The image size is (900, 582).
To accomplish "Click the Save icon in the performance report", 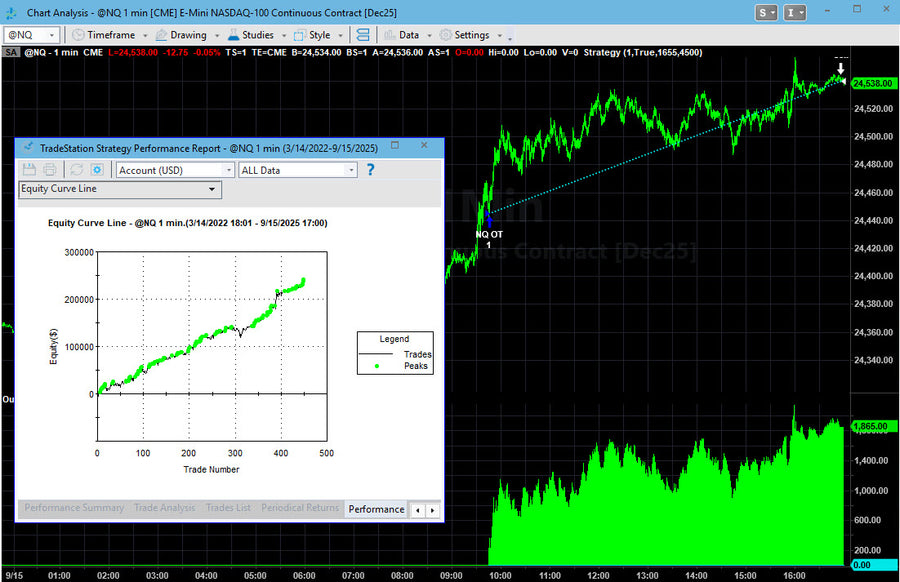I will pyautogui.click(x=30, y=169).
